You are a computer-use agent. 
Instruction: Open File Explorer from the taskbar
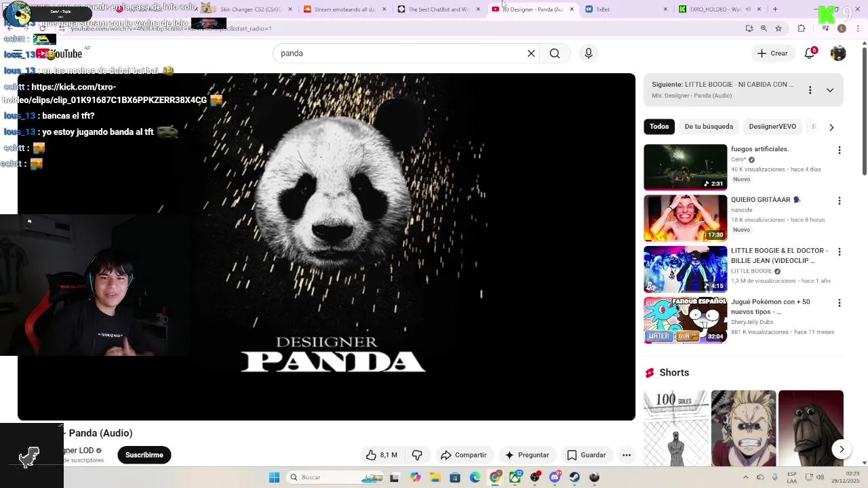pyautogui.click(x=435, y=477)
